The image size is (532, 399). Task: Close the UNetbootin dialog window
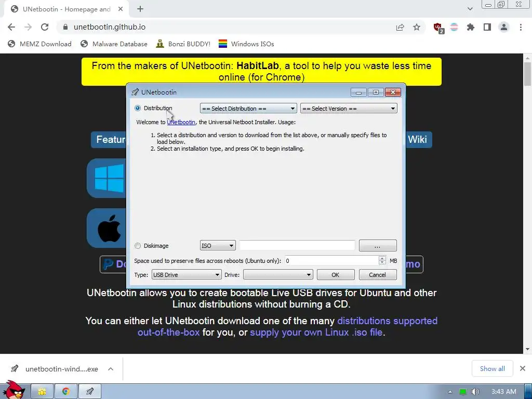click(x=393, y=92)
